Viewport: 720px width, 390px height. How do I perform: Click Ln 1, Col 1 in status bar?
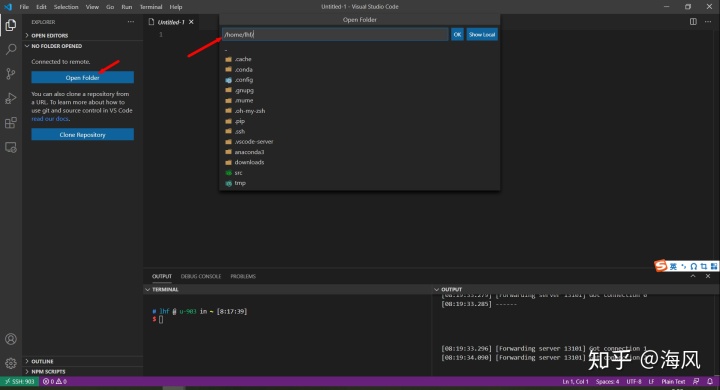click(x=575, y=381)
